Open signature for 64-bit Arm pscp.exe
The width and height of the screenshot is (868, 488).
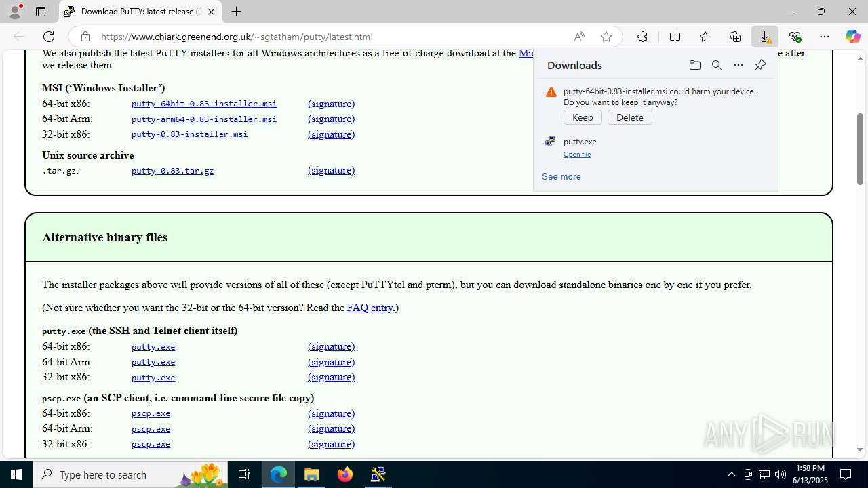click(x=332, y=428)
